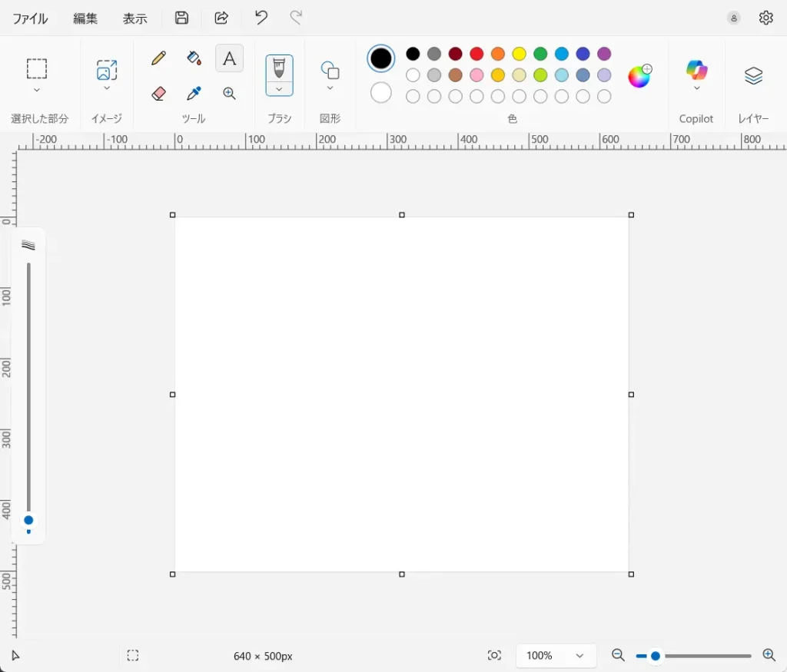Select the pencil tool
This screenshot has width=787, height=672.
coord(158,58)
